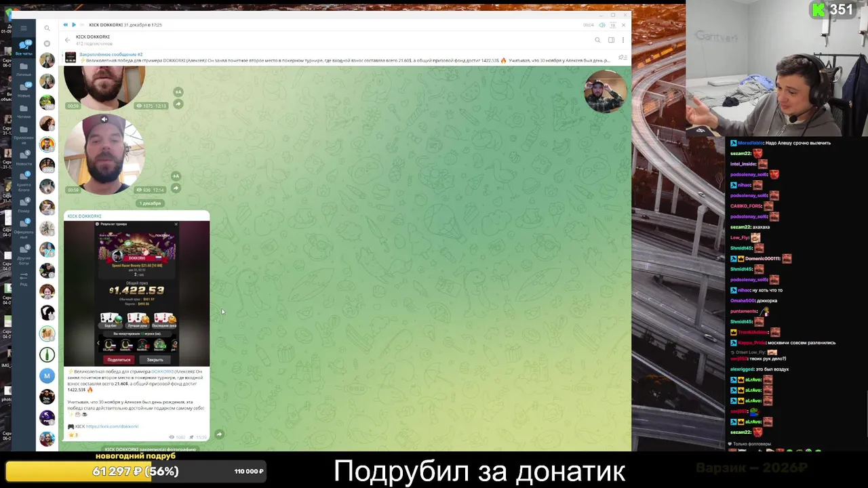Click the DOKKORKI mention in post text
The image size is (868, 488).
click(x=162, y=371)
